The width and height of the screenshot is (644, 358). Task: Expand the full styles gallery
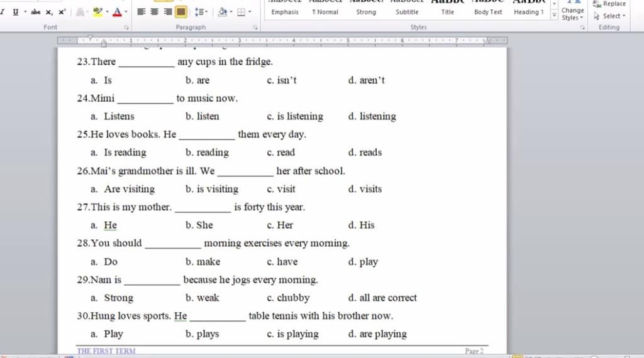point(555,15)
